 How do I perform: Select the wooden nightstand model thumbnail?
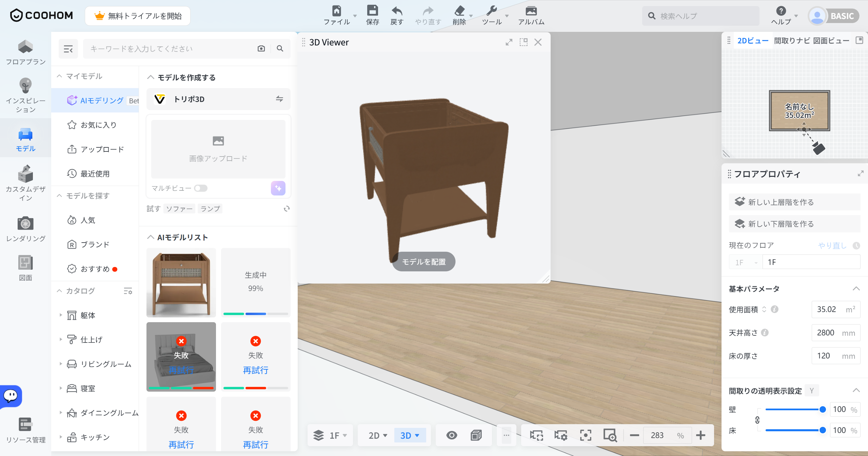pos(181,283)
